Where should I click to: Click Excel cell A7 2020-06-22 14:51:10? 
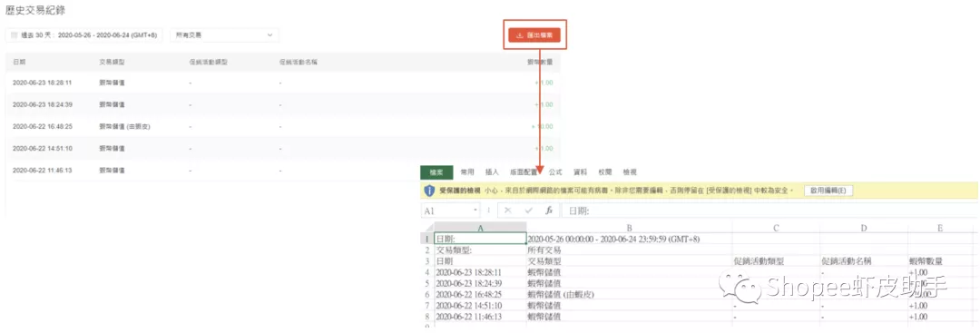click(x=480, y=306)
